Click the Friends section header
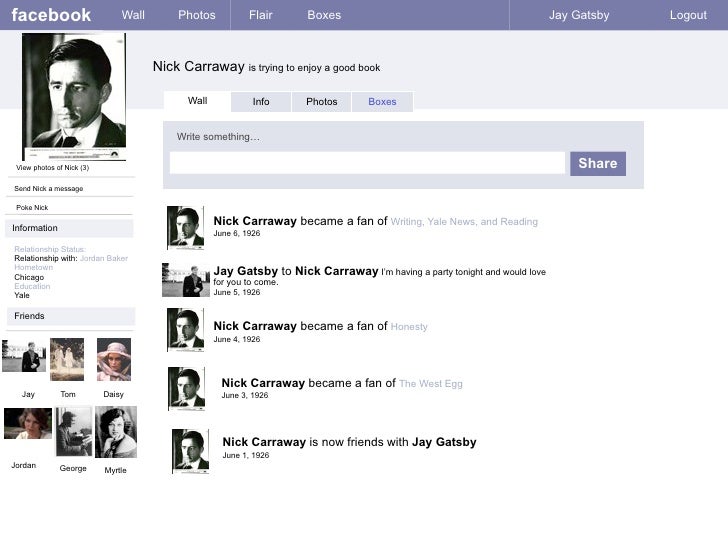728x546 pixels. (x=71, y=316)
